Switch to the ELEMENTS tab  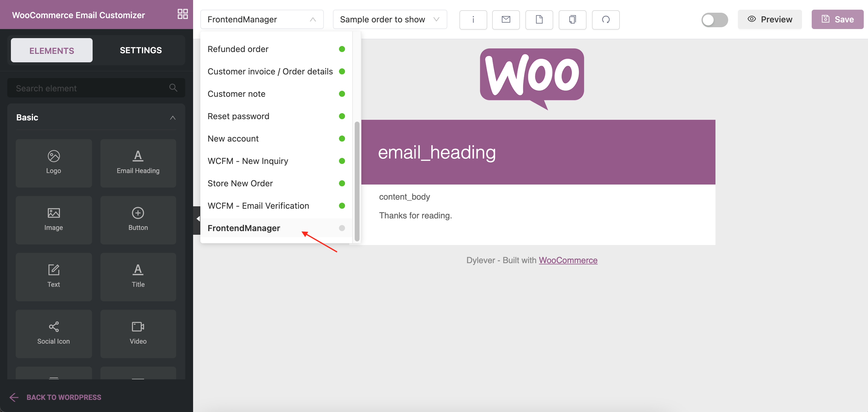coord(51,51)
